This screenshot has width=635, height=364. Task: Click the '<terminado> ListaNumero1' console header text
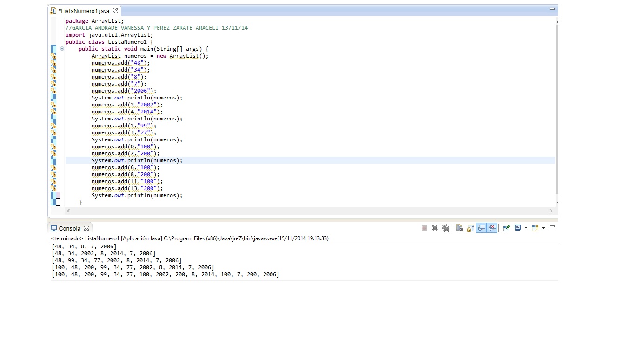[x=190, y=238]
